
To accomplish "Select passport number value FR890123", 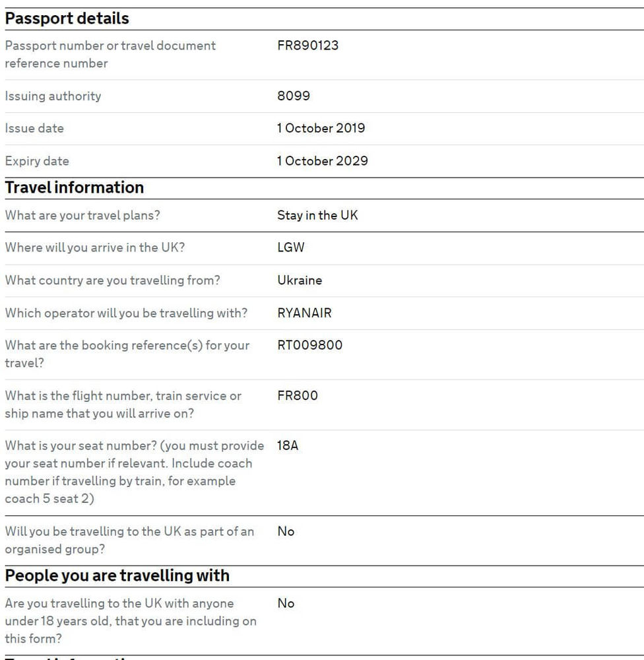I will [307, 46].
